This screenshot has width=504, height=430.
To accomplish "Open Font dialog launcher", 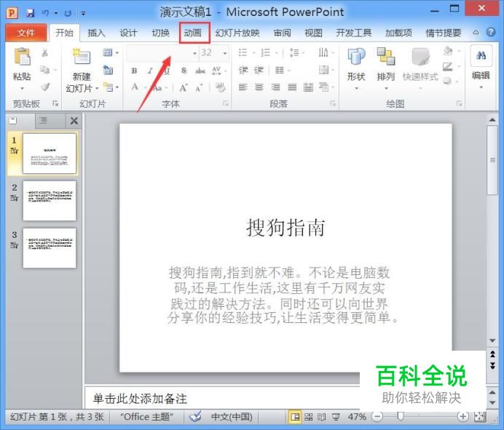I will pyautogui.click(x=226, y=103).
